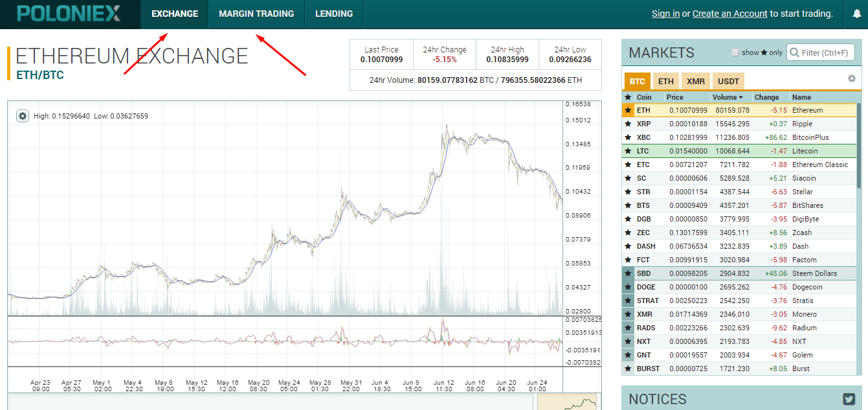Image resolution: width=868 pixels, height=410 pixels.
Task: Toggle favorite star for DOGE row
Action: 628,287
